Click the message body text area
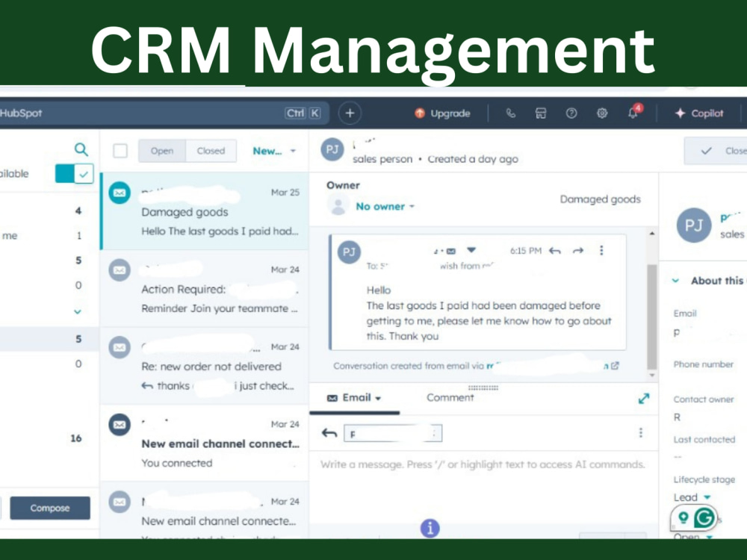747x560 pixels. (483, 488)
